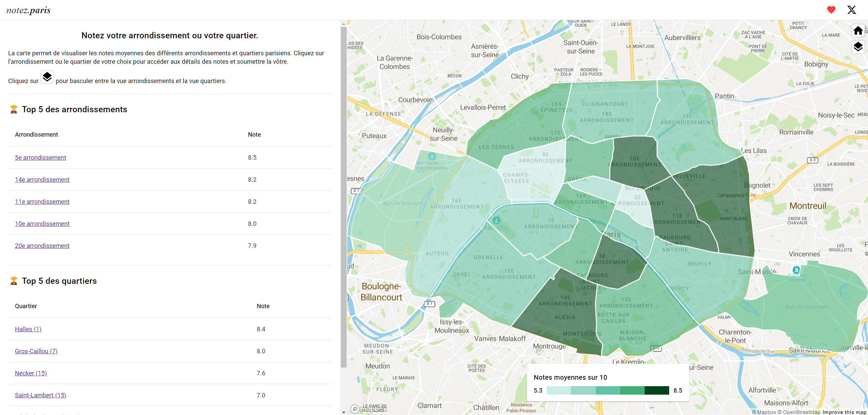Click the Arrondissement column header

coord(36,134)
